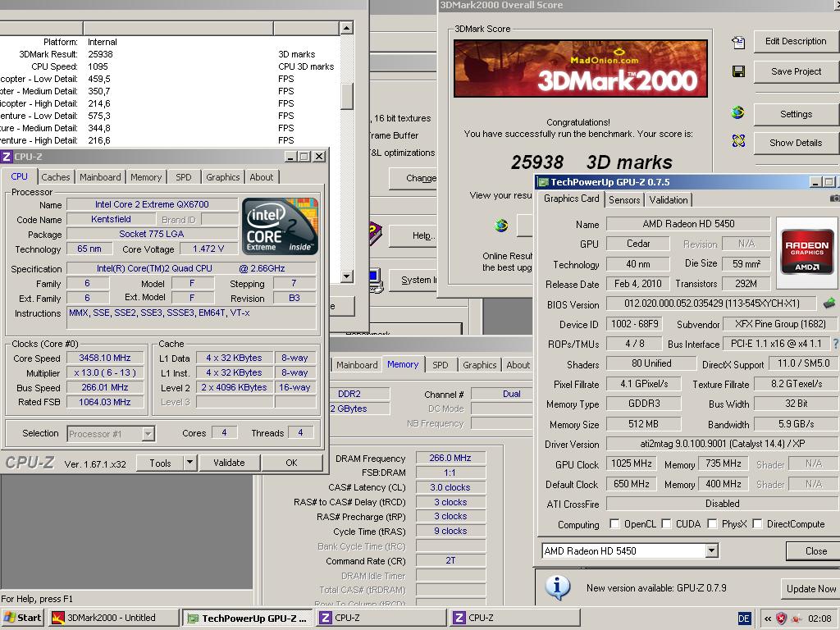Open CPU-Z Processor #1 selection dropdown
840x630 pixels.
pyautogui.click(x=148, y=433)
